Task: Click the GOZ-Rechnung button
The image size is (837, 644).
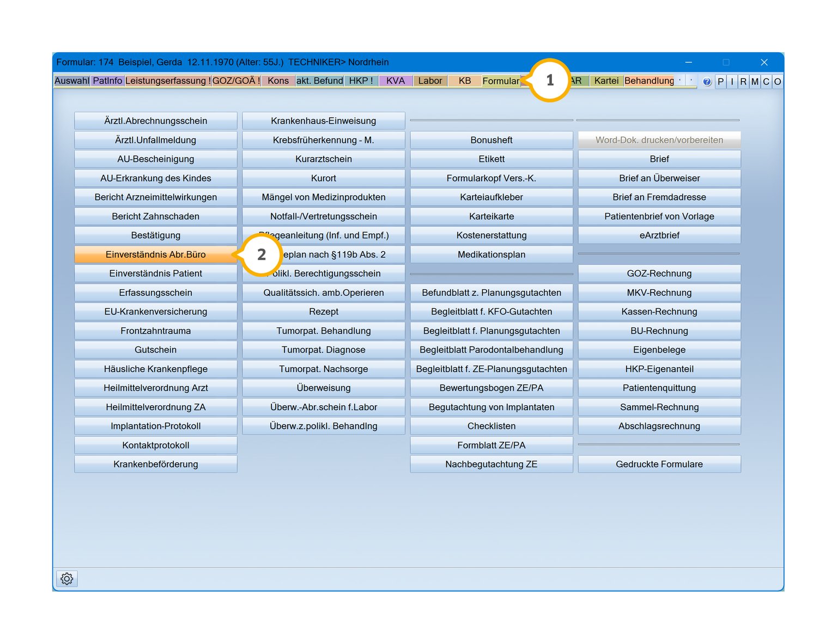Action: point(659,274)
